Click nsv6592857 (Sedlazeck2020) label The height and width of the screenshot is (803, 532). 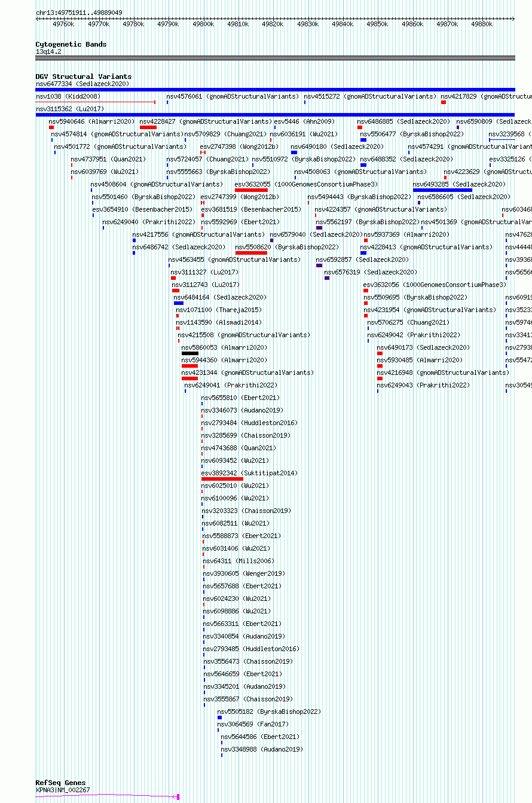(x=362, y=259)
